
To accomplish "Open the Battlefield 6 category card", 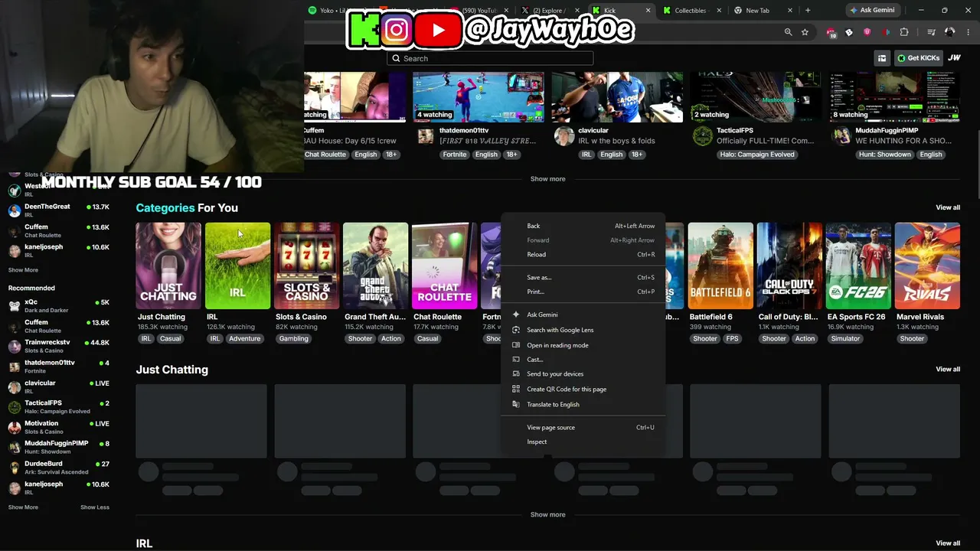I will [720, 266].
